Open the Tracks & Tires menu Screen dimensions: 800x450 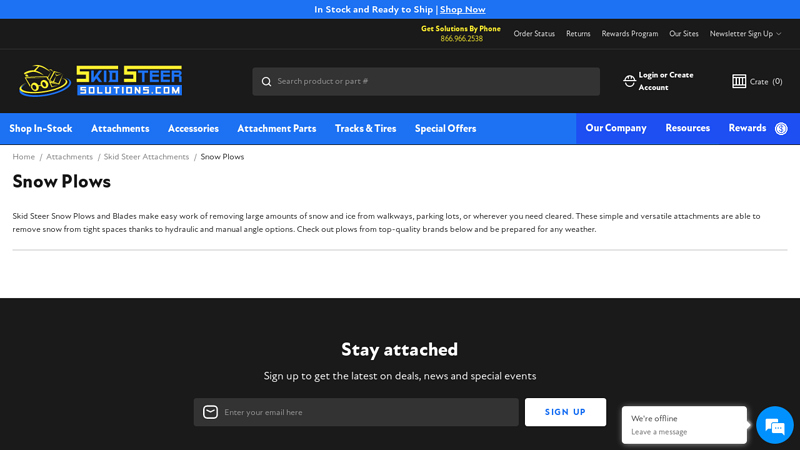pyautogui.click(x=365, y=129)
